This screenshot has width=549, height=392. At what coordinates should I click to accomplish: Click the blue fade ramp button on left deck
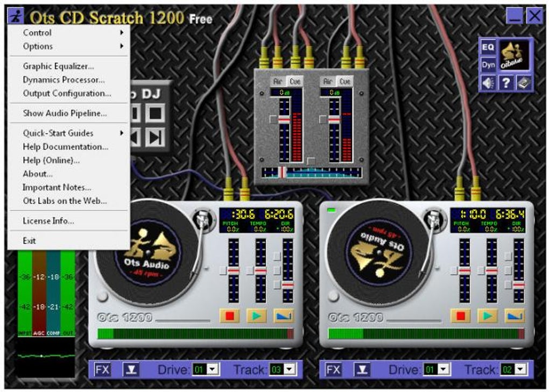click(284, 316)
